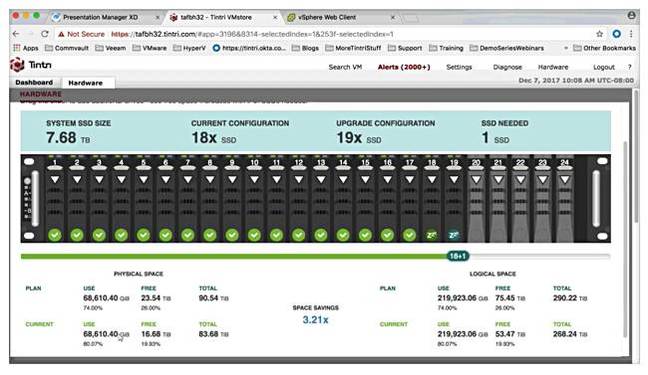This screenshot has height=375, width=648.
Task: Open the HyperV bookmarks folder
Action: coord(189,48)
